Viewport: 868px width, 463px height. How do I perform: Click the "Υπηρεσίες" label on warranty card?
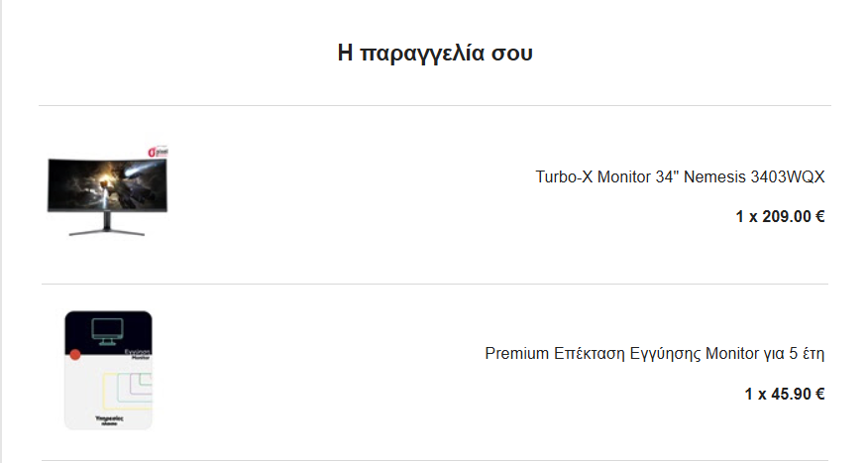click(109, 418)
